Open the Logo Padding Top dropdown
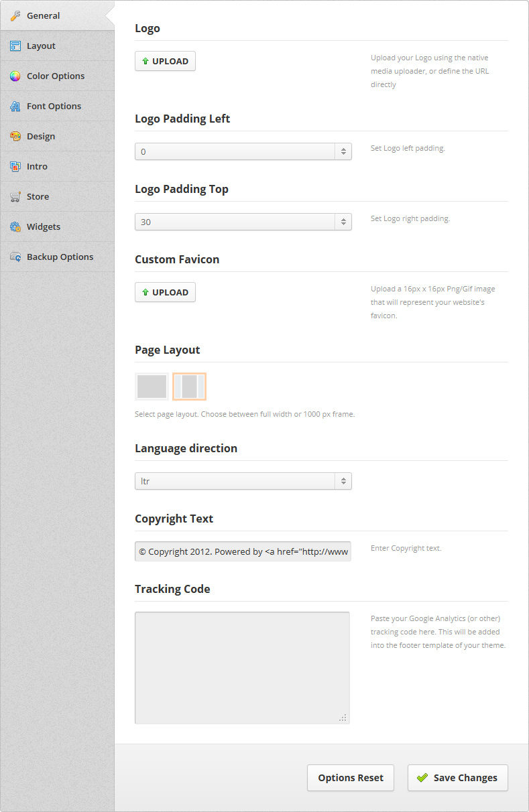Image resolution: width=529 pixels, height=812 pixels. [x=243, y=222]
